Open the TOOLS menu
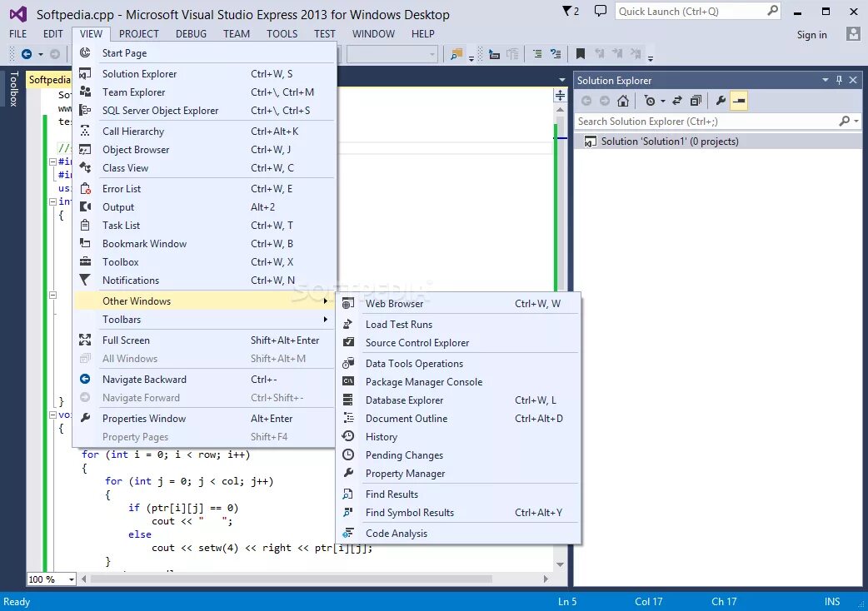The image size is (868, 611). (x=282, y=34)
